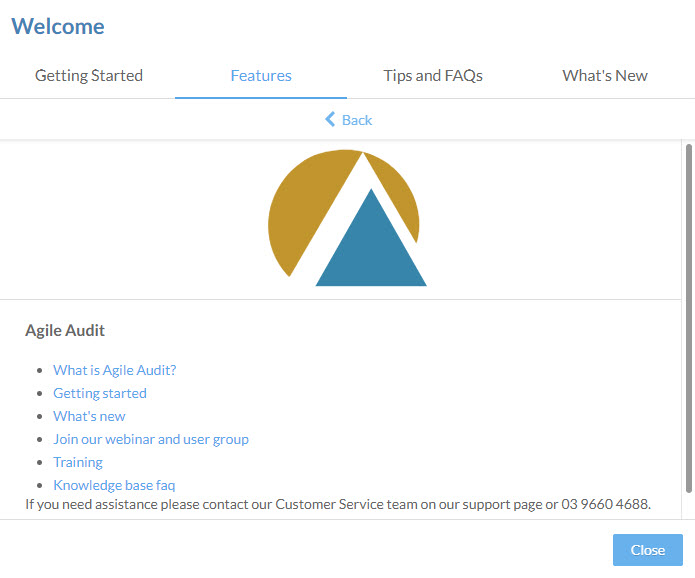Click the phone number 03 9660 4688
The height and width of the screenshot is (578, 695).
[605, 504]
